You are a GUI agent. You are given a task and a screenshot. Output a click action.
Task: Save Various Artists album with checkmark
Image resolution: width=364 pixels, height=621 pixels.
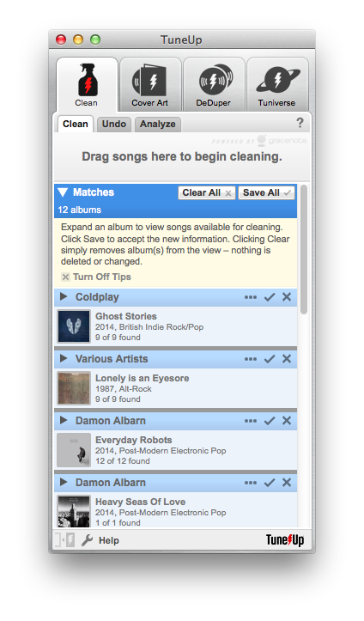pos(270,359)
